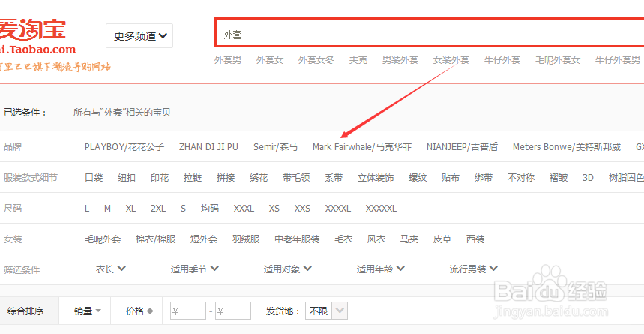Image resolution: width=644 pixels, height=334 pixels.
Task: Expand the 适用对象 filter dropdown
Action: pyautogui.click(x=287, y=269)
